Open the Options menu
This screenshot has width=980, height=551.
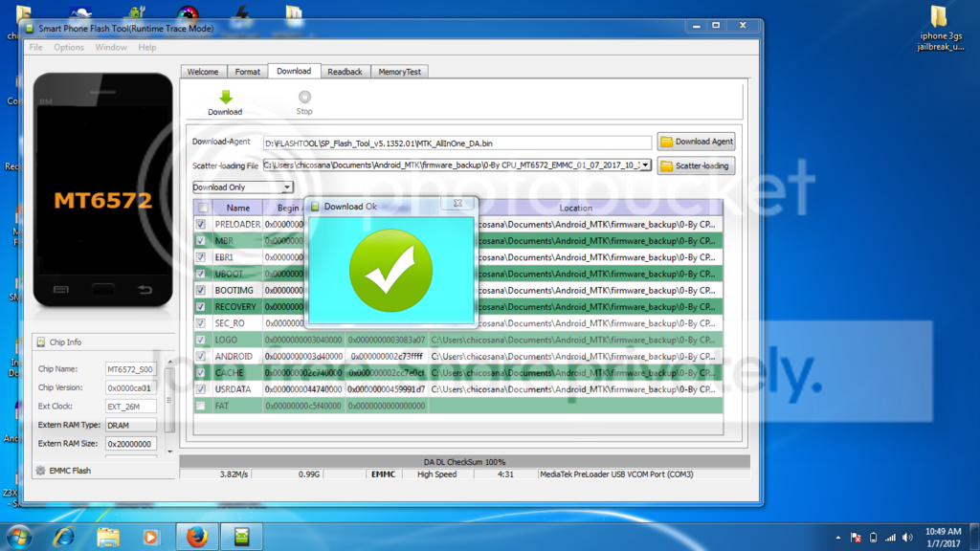click(x=69, y=47)
